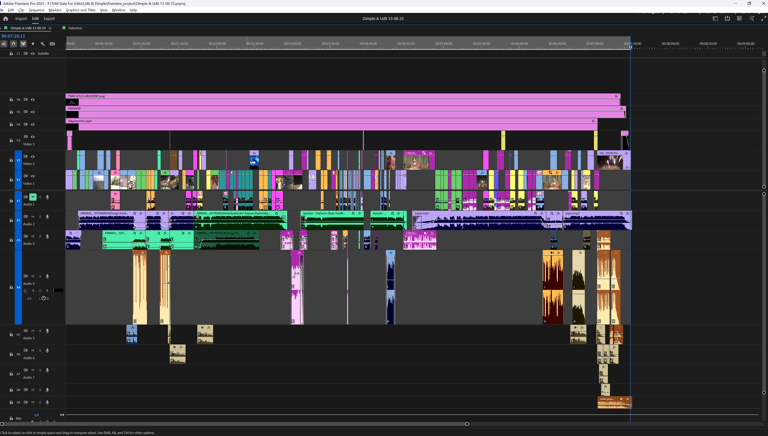The width and height of the screenshot is (768, 436).
Task: Open Quick Export share icon
Action: coord(727,19)
